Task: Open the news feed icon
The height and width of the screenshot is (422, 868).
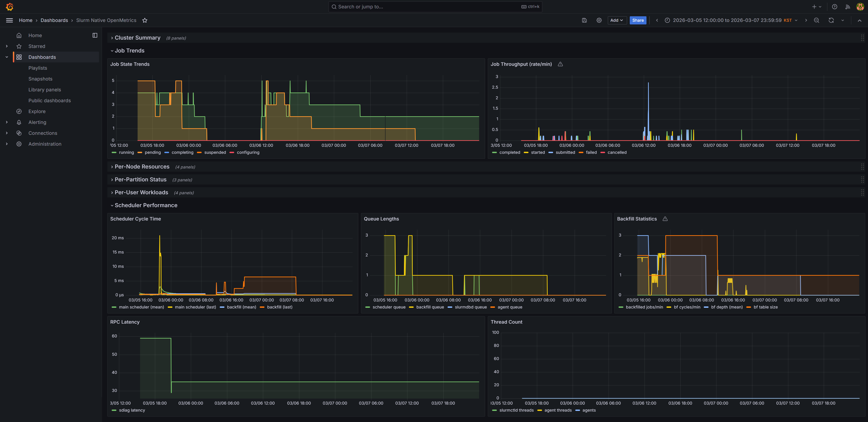Action: point(847,7)
